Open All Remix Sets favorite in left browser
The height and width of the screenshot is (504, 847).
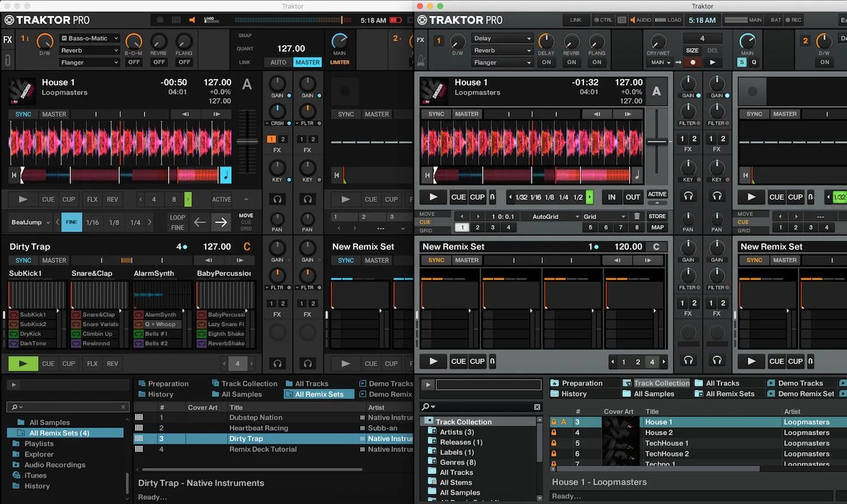click(x=319, y=394)
